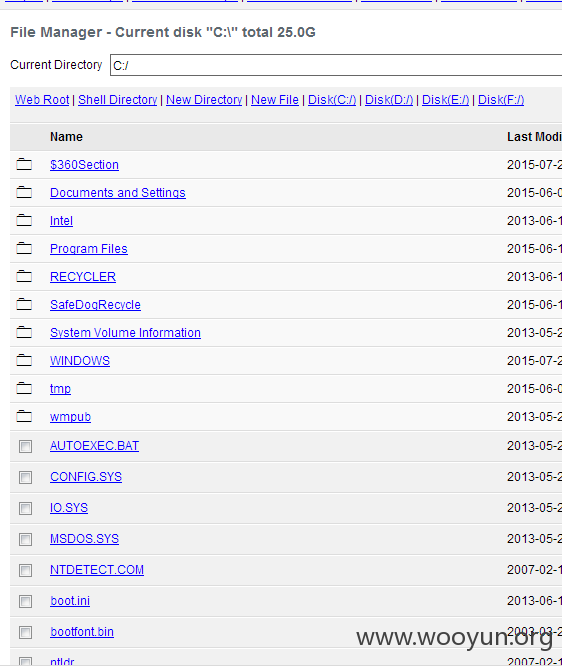Browse into the WINDOWS folder

80,361
